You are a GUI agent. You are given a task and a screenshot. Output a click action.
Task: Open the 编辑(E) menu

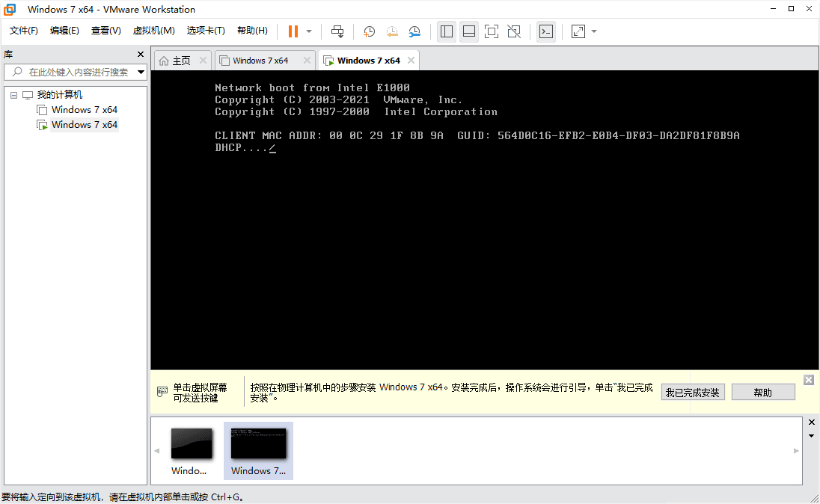(64, 31)
